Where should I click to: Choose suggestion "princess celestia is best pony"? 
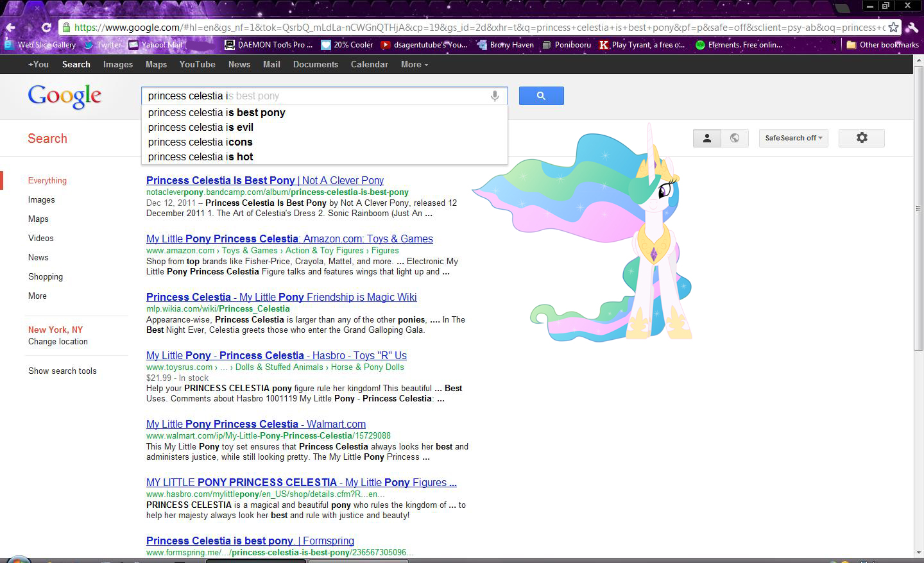pos(325,112)
